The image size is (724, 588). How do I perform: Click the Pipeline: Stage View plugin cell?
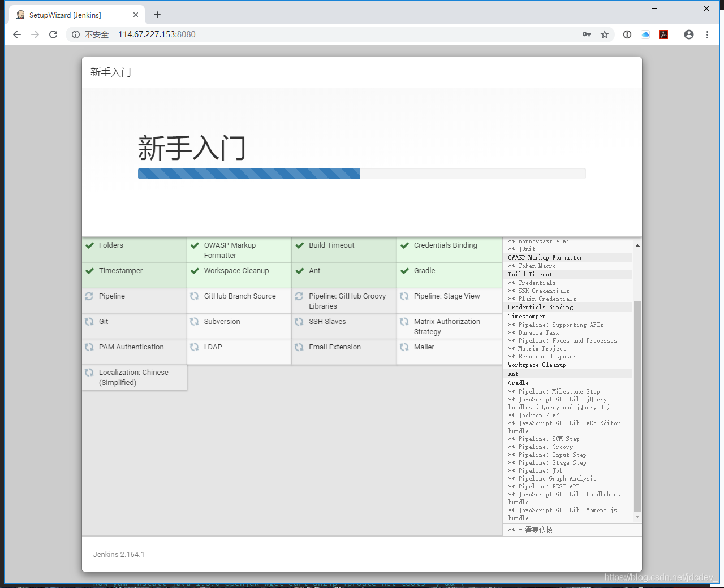pyautogui.click(x=450, y=301)
